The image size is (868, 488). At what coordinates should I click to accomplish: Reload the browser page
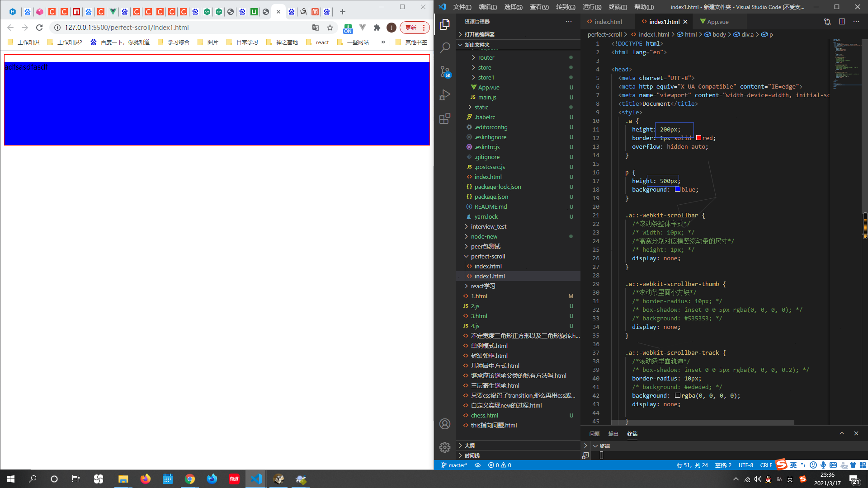tap(39, 28)
